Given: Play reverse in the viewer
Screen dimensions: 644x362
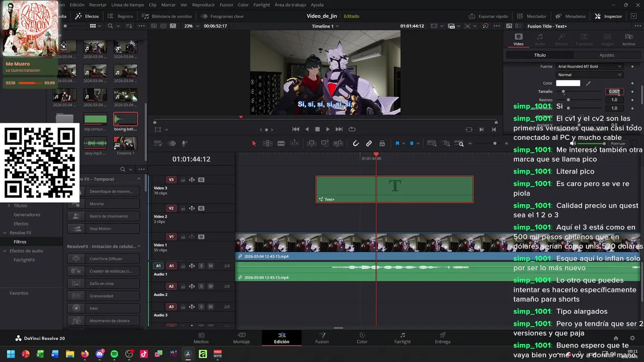Looking at the screenshot, I should [307, 129].
